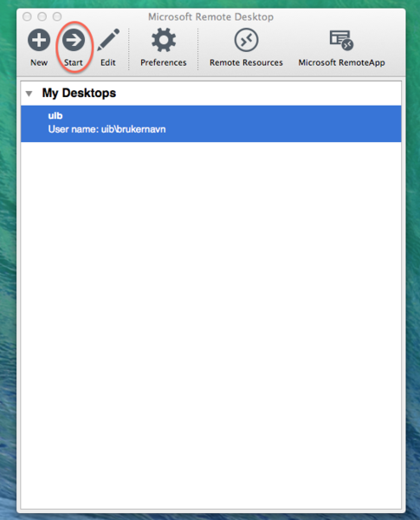Minimize the Microsoft Remote Desktop window

pyautogui.click(x=42, y=16)
